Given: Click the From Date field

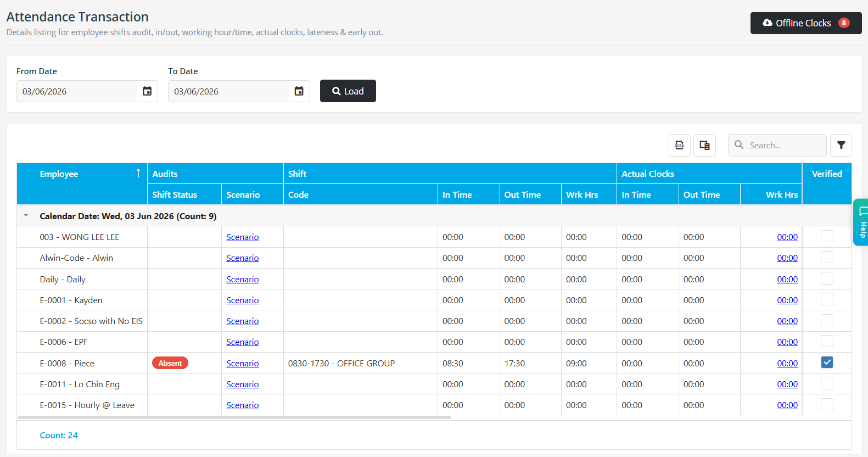Looking at the screenshot, I should (77, 91).
